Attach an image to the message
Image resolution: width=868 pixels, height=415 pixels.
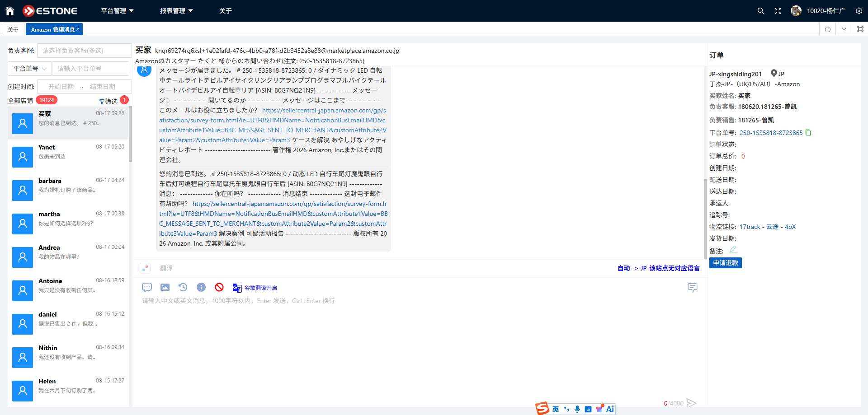coord(165,287)
